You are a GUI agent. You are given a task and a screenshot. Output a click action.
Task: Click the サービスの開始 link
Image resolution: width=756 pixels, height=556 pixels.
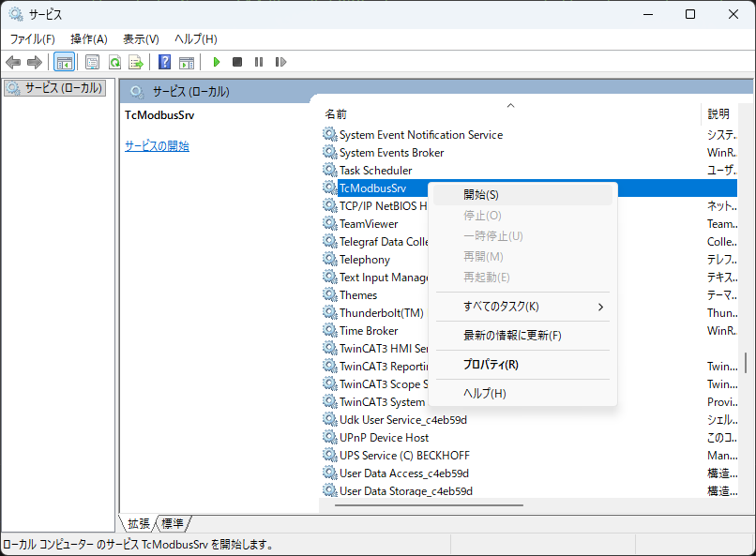coord(157,146)
